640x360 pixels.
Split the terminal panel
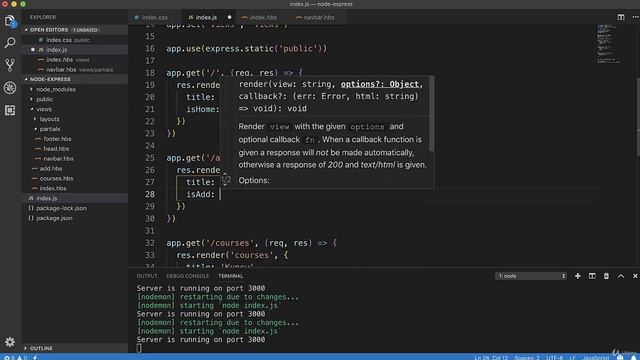(x=592, y=276)
